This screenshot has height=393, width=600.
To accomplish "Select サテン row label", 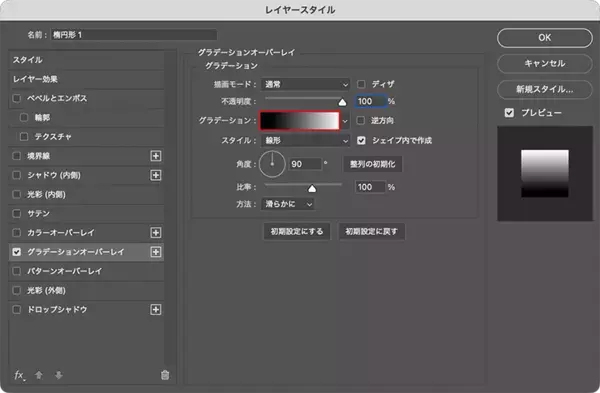I will click(38, 214).
